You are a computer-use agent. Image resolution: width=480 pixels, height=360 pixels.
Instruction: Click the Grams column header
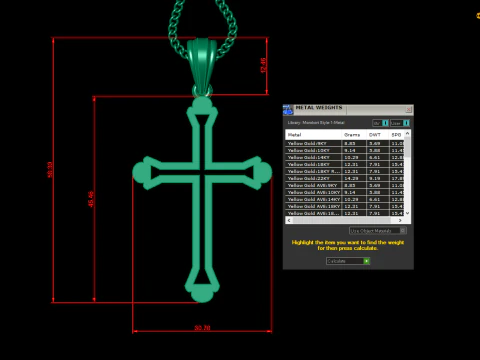(354, 135)
